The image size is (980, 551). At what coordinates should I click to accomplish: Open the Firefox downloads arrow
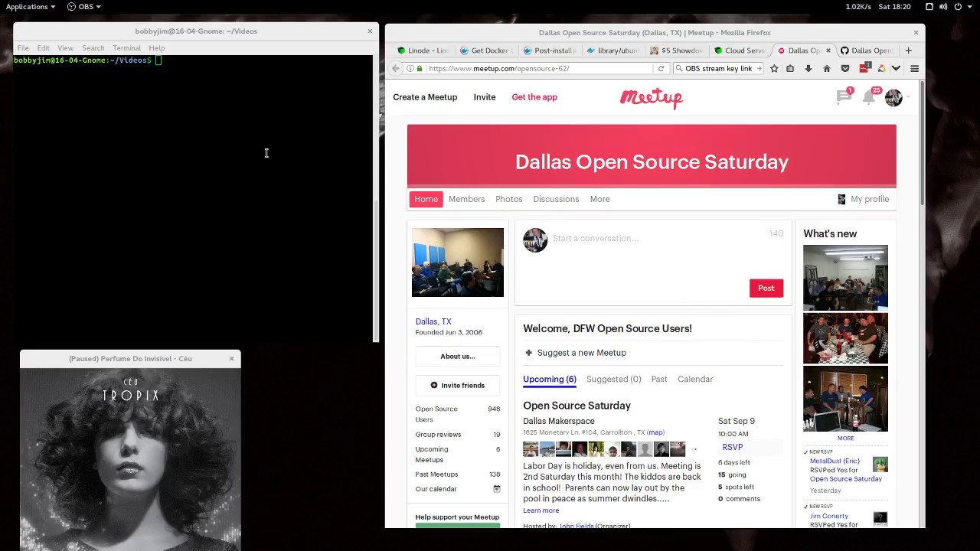tap(808, 68)
